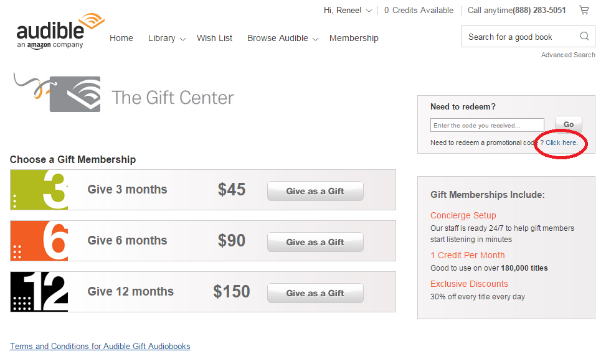Give 3 months as a gift

(315, 191)
